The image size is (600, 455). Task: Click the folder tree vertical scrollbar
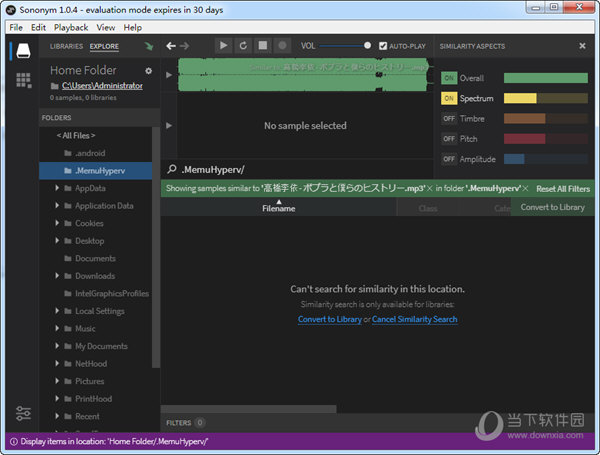(x=156, y=247)
